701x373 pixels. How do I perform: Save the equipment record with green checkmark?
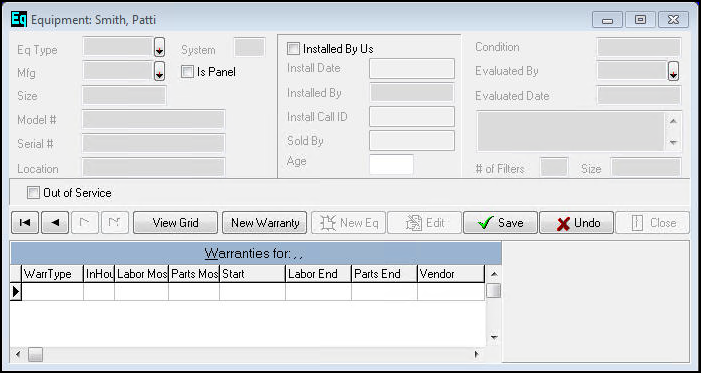tap(500, 223)
